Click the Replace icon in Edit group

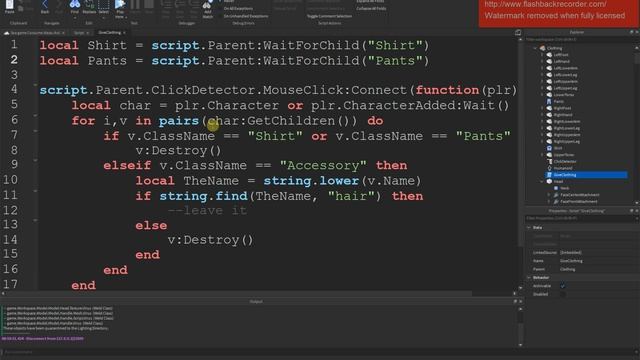tap(89, 4)
